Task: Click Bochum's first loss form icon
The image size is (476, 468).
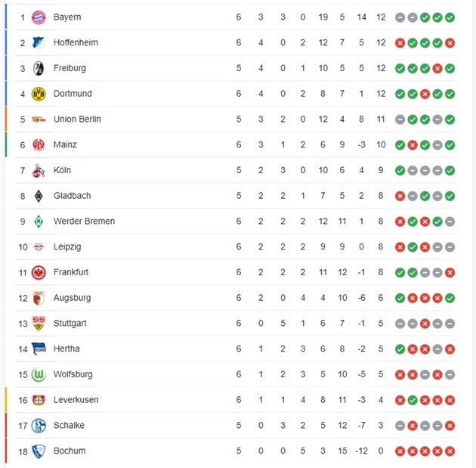Action: (x=400, y=451)
